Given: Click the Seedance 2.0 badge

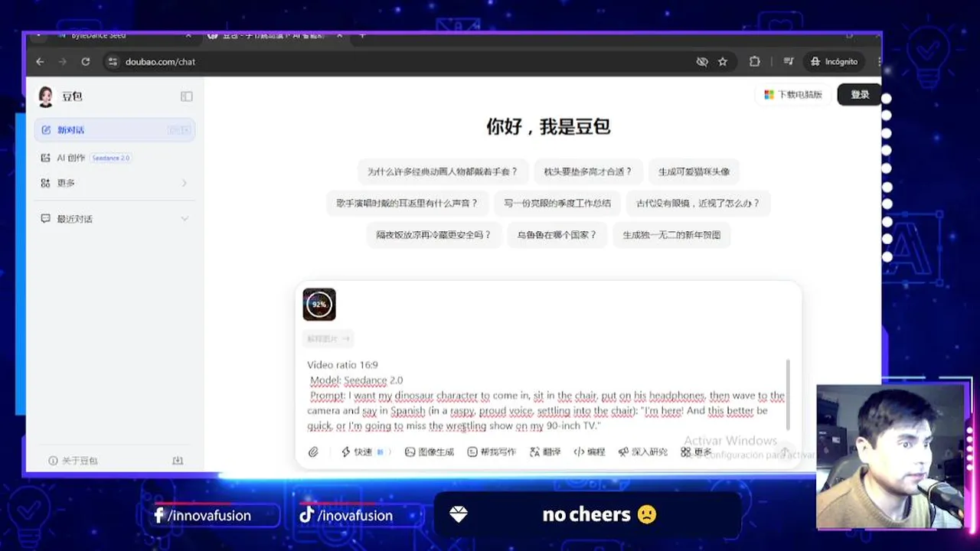Looking at the screenshot, I should (111, 158).
